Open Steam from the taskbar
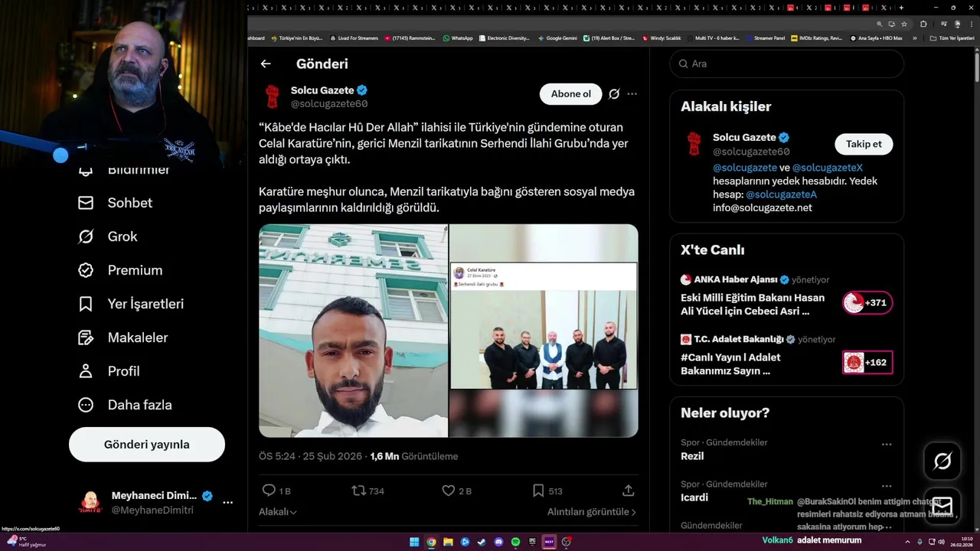The image size is (980, 551). point(482,542)
